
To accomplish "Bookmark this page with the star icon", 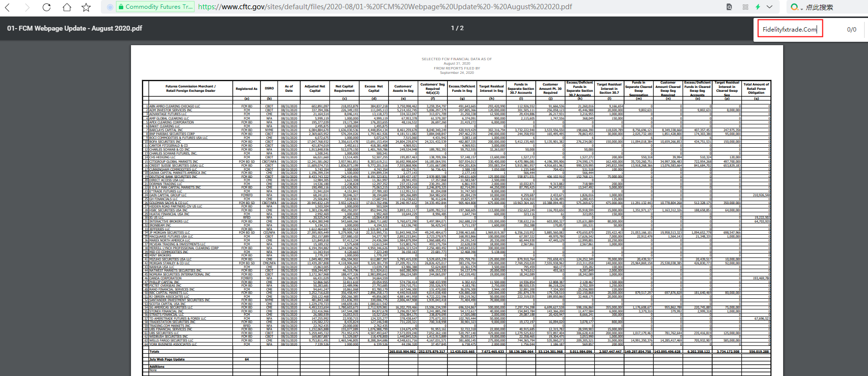I will 86,7.
